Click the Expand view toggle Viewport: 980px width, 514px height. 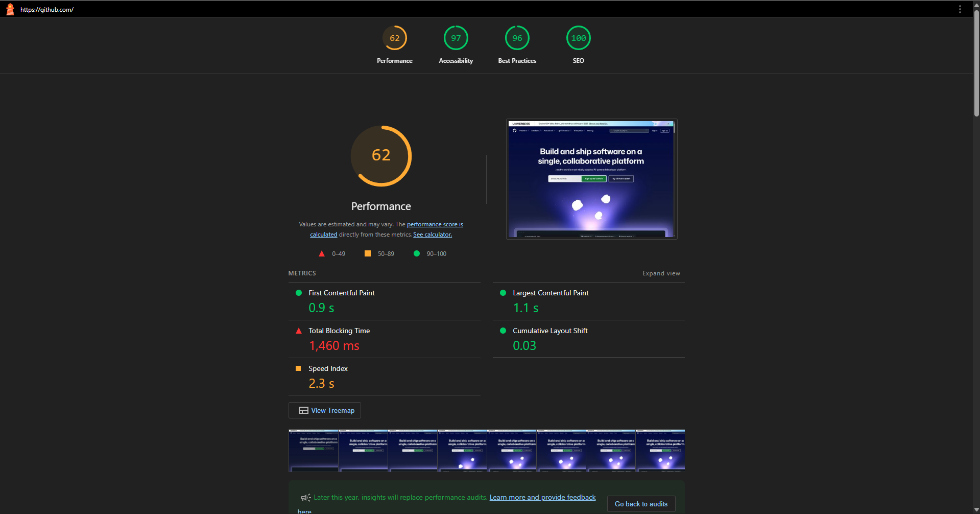[x=661, y=273]
